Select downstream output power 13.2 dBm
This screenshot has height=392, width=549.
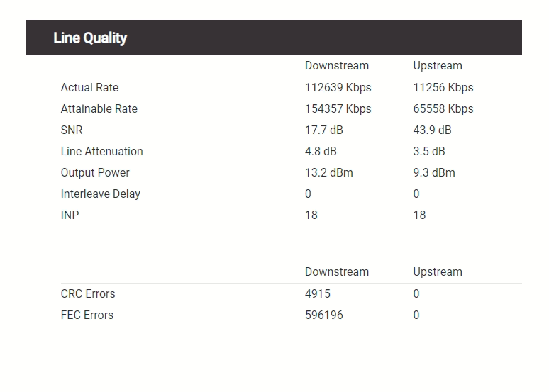pos(329,173)
